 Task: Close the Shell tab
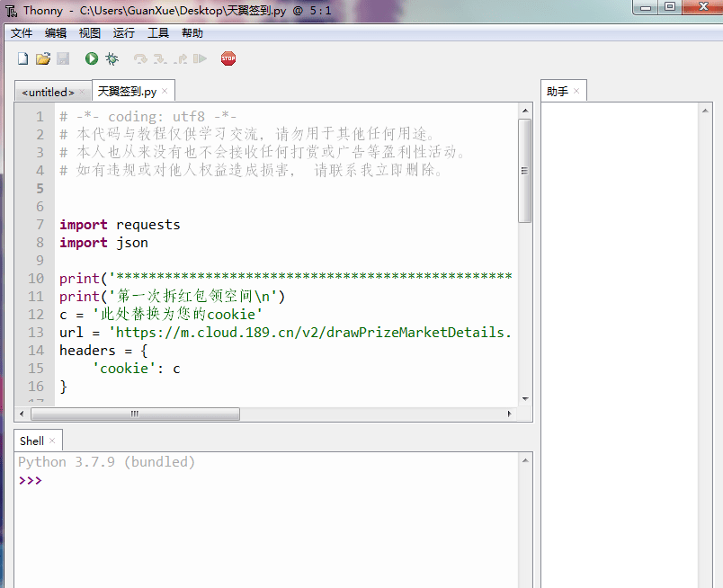[52, 441]
